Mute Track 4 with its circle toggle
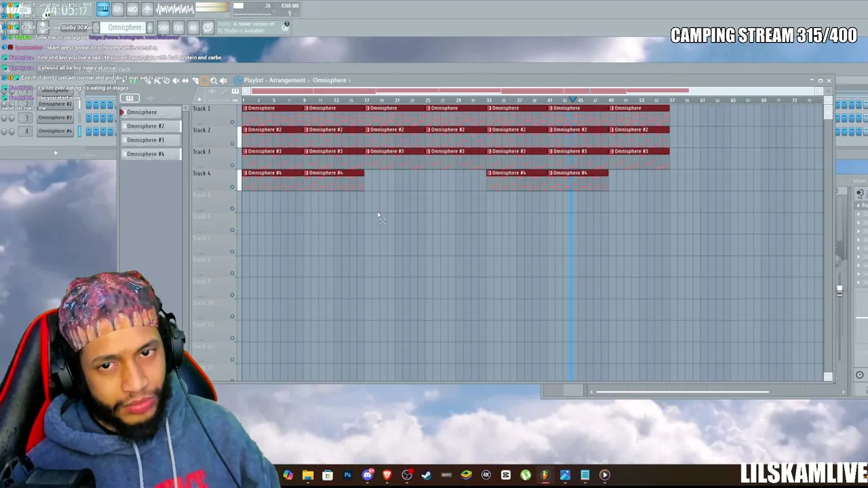Image resolution: width=868 pixels, height=488 pixels. click(x=232, y=187)
